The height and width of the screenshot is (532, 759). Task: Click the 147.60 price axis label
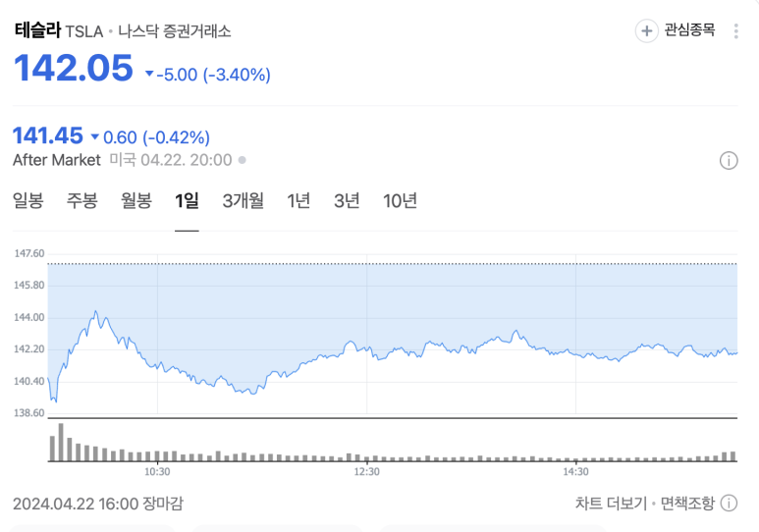click(29, 253)
